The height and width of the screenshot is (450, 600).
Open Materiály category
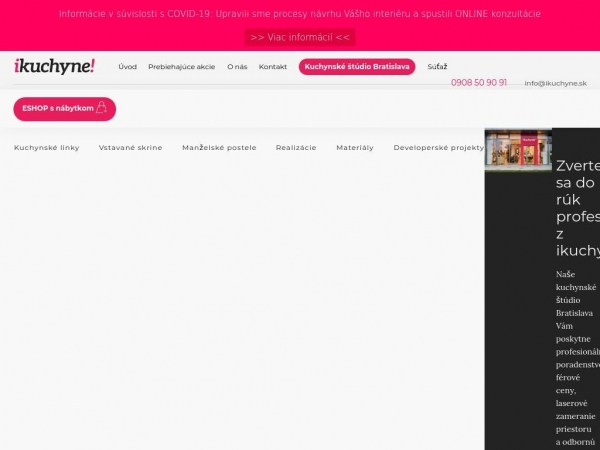(355, 147)
